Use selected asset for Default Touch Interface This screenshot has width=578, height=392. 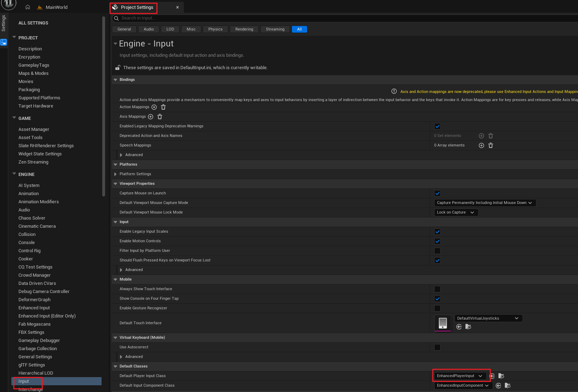[459, 327]
